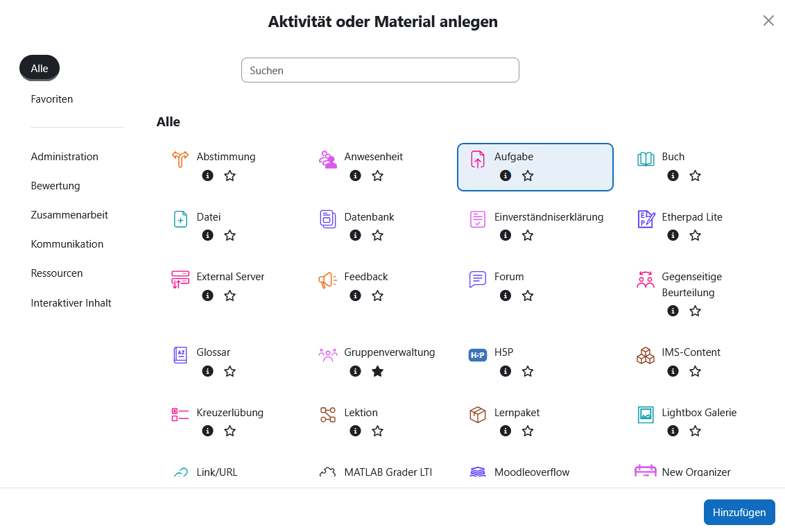Viewport: 785px width, 532px height.
Task: Click the Hinzufügen button
Action: (739, 512)
